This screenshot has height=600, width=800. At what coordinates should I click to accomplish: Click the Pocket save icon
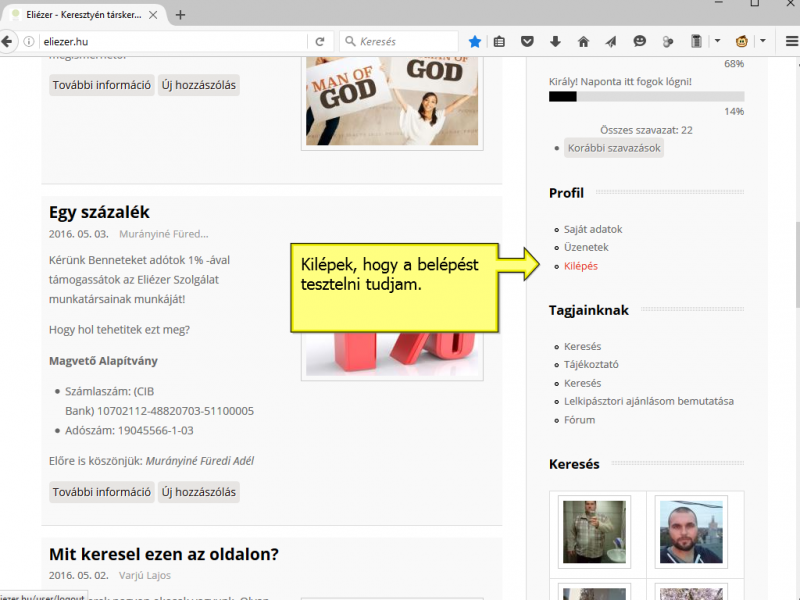(527, 41)
